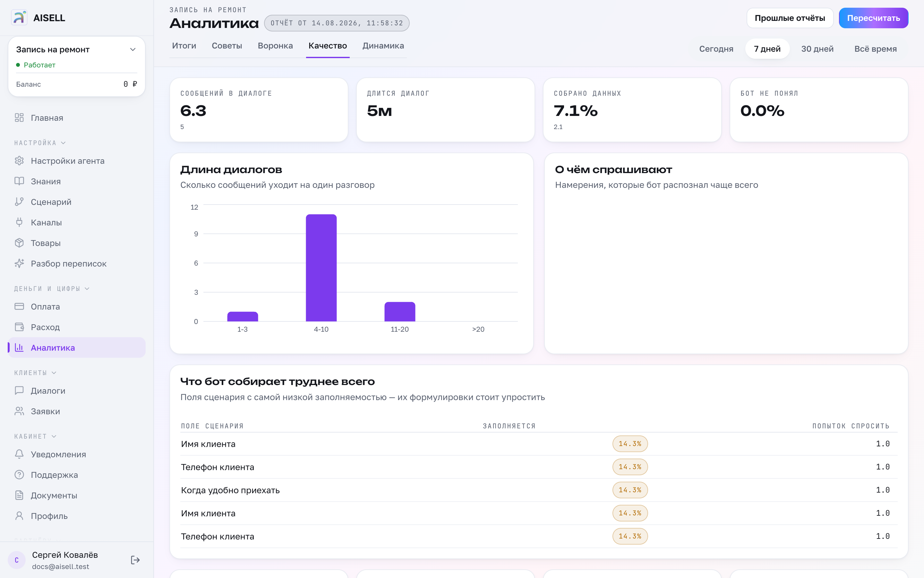The width and height of the screenshot is (924, 578).
Task: Collapse the Настройка sidebar section
Action: tap(40, 143)
